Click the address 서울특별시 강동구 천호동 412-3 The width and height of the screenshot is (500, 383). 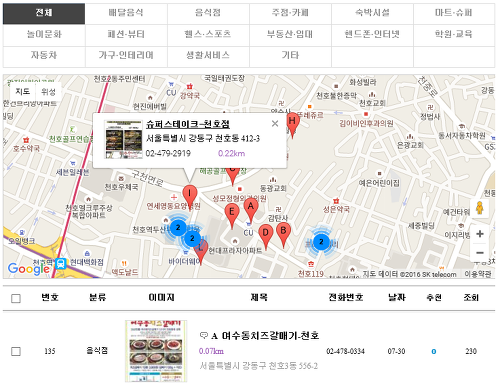coord(203,138)
